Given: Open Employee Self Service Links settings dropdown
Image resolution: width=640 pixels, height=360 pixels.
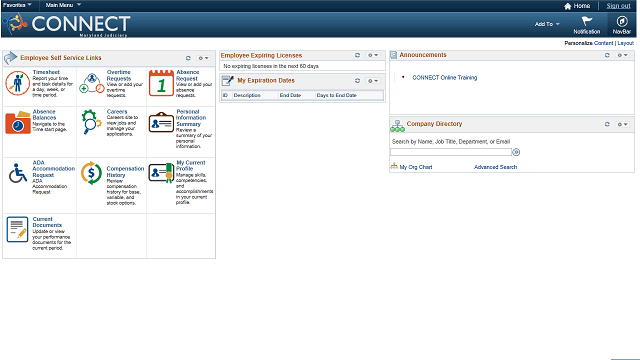Looking at the screenshot, I should 203,58.
